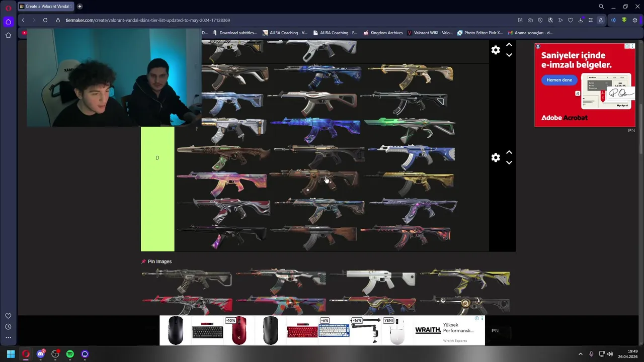Open sidebar heart icon near bottom
The height and width of the screenshot is (362, 644).
pos(8,316)
